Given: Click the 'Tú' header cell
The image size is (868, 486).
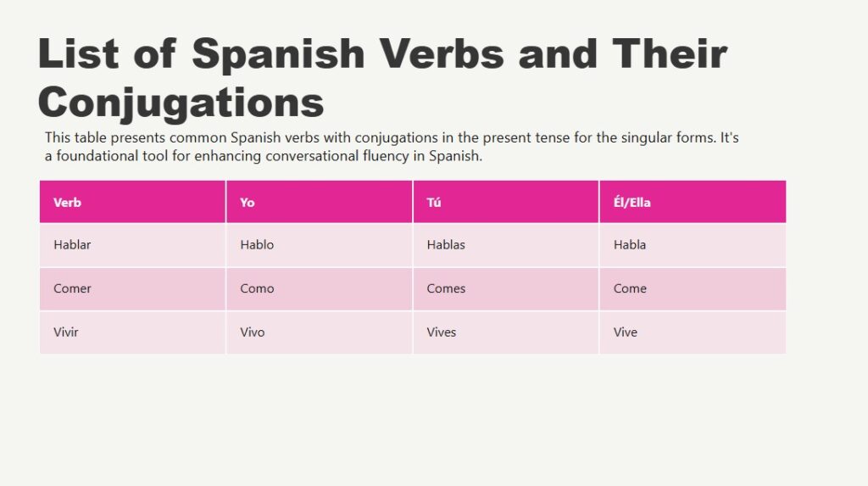Looking at the screenshot, I should tap(505, 203).
